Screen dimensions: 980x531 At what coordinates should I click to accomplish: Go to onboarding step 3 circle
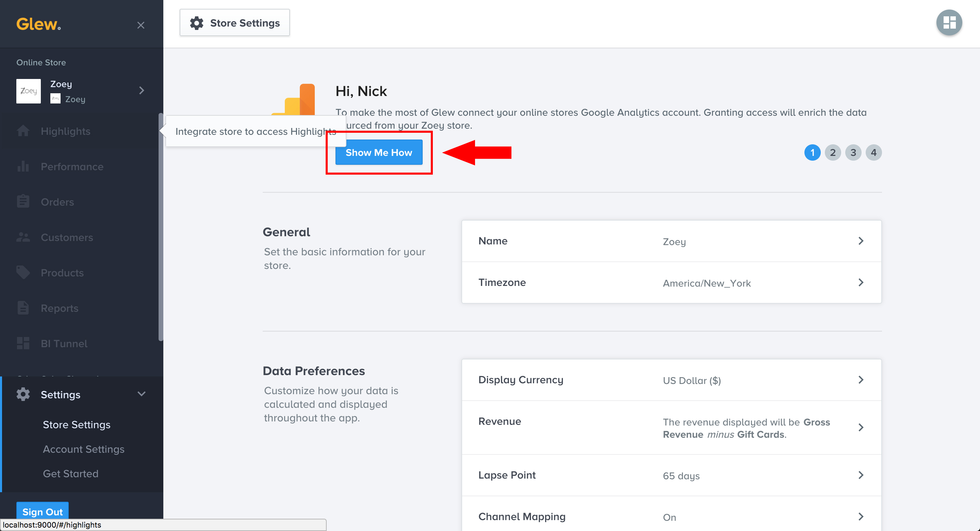pyautogui.click(x=853, y=152)
